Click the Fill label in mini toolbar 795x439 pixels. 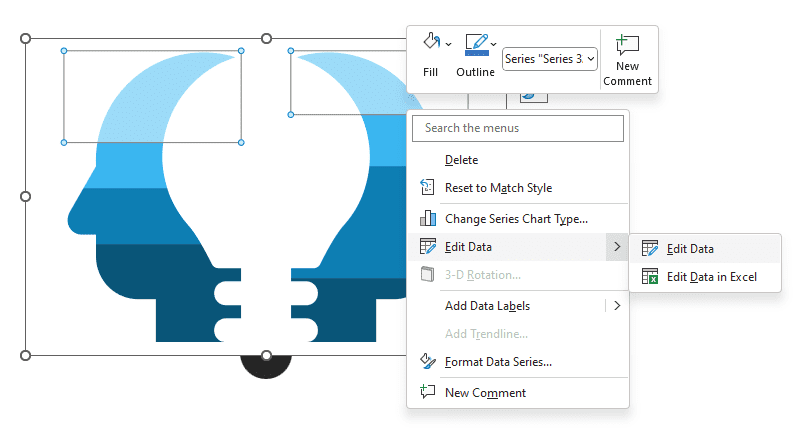pyautogui.click(x=430, y=72)
